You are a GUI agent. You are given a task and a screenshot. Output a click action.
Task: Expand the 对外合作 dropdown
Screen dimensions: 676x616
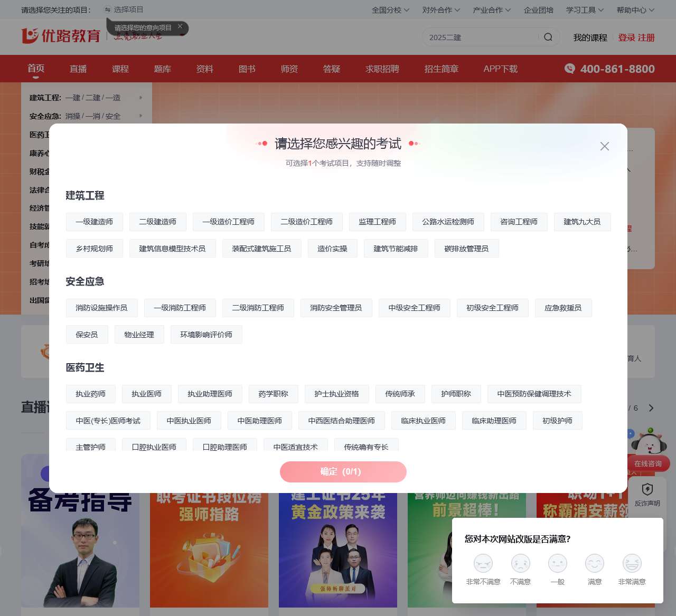441,10
